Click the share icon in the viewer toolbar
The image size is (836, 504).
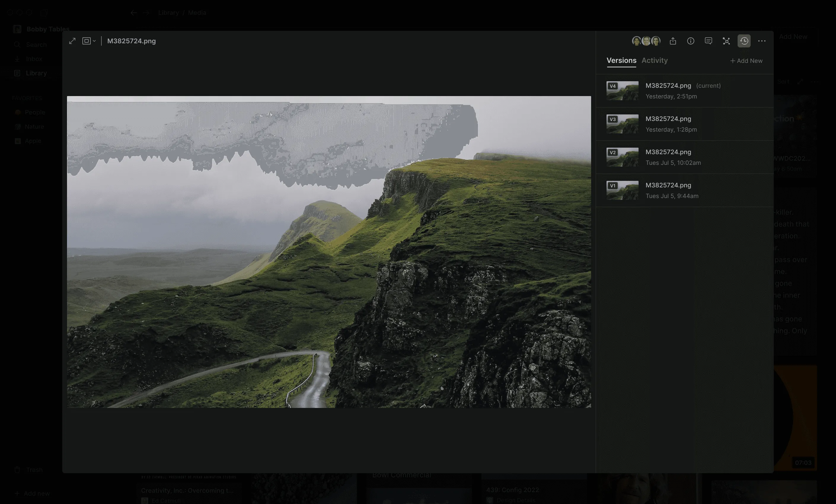(673, 41)
